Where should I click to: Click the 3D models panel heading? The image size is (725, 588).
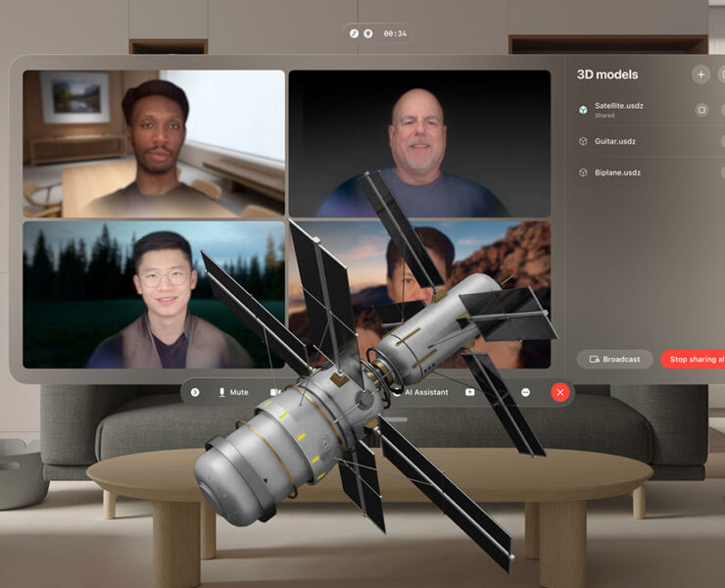coord(607,74)
